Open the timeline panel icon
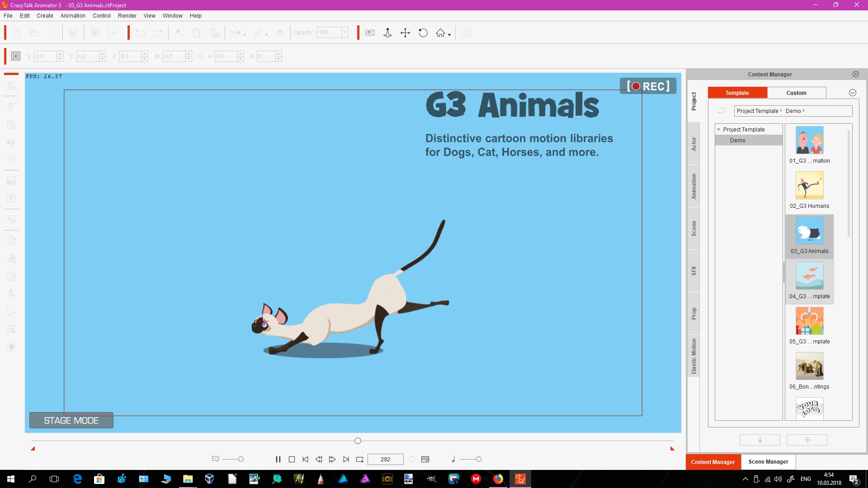The height and width of the screenshot is (488, 868). [425, 459]
